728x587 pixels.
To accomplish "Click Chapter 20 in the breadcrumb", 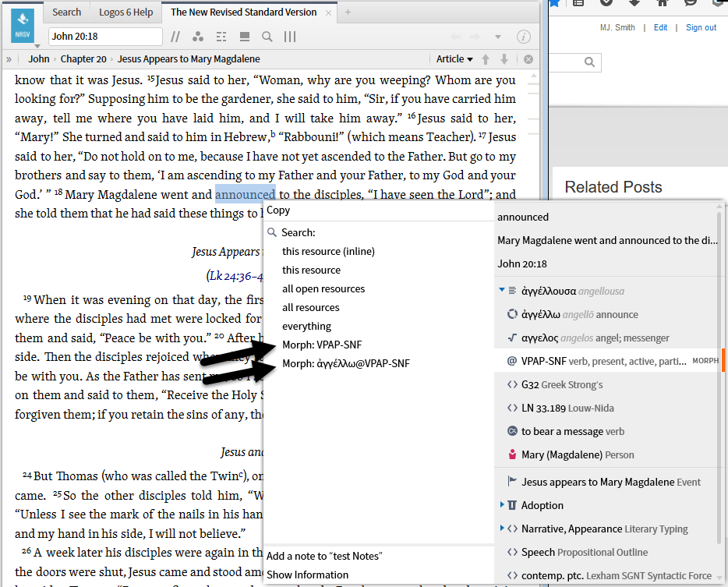I will coord(83,59).
